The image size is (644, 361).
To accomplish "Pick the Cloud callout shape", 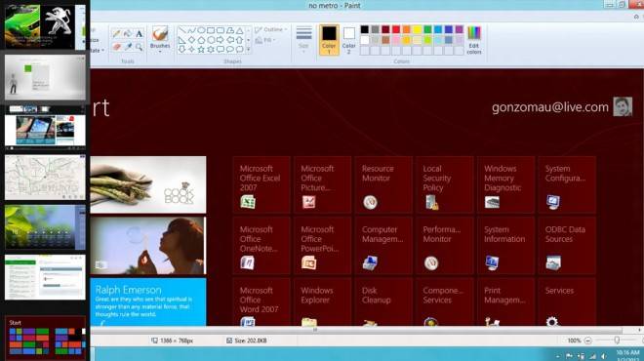I will point(239,50).
